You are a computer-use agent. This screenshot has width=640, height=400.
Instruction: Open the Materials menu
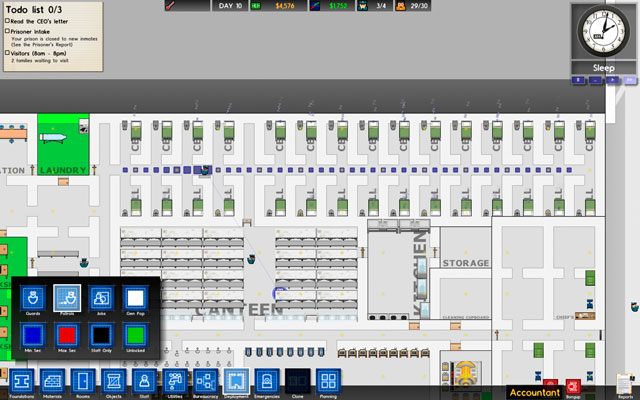coord(53,381)
